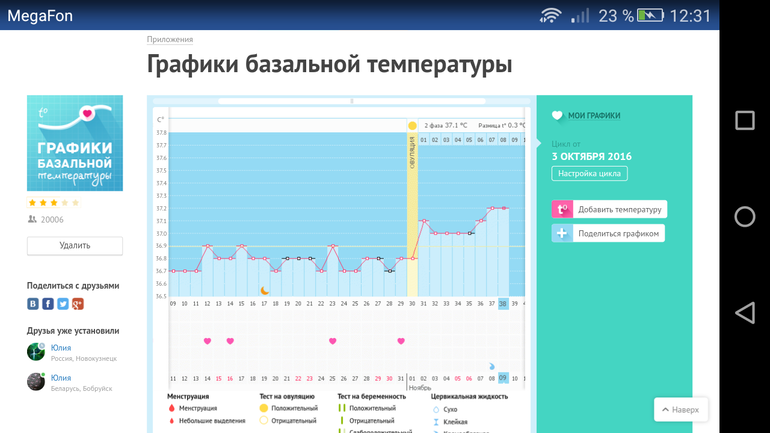
Task: Click the moon icon on the chart
Action: [265, 291]
